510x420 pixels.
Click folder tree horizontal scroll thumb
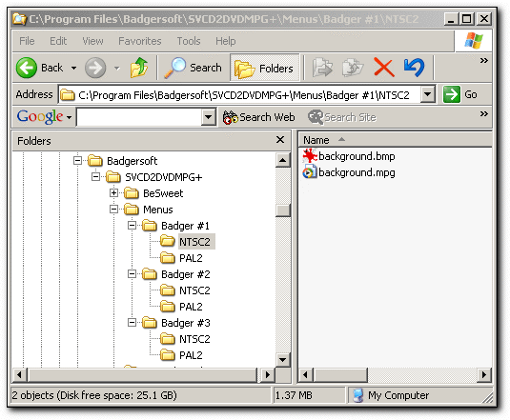click(142, 375)
